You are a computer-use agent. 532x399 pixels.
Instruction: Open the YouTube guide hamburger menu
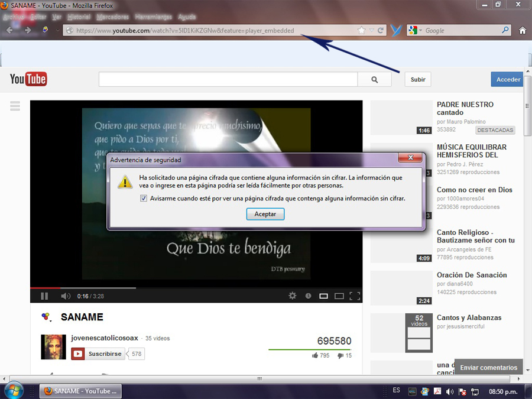pos(15,106)
